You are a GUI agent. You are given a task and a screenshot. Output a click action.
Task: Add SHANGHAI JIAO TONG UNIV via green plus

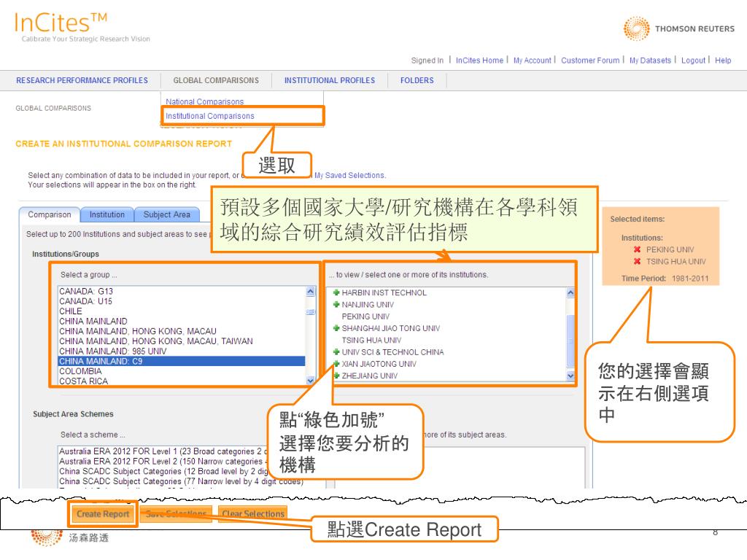pos(336,328)
